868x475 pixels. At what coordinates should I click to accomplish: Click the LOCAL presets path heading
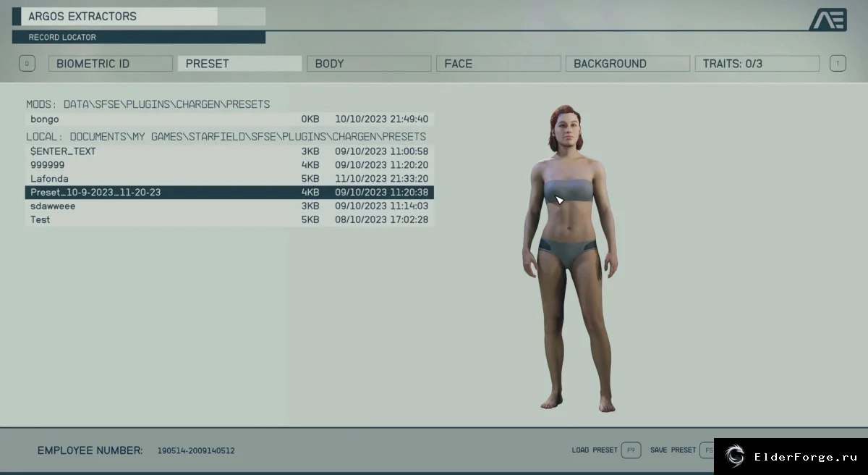click(226, 136)
